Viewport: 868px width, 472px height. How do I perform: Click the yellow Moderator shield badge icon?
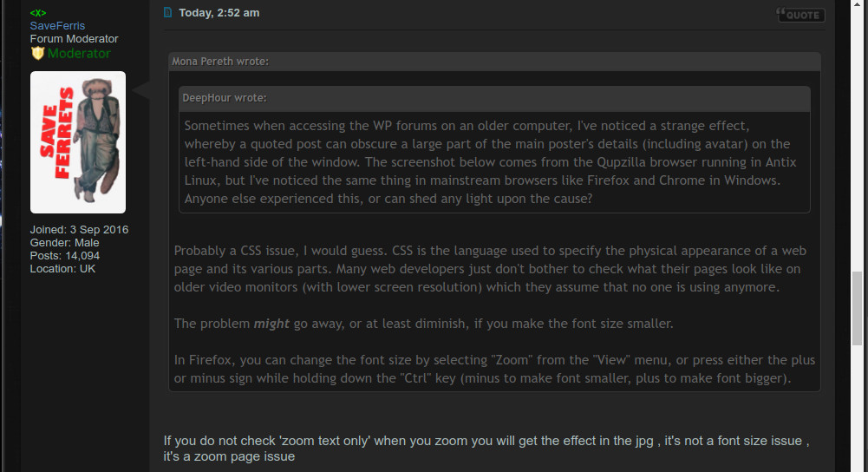(37, 53)
